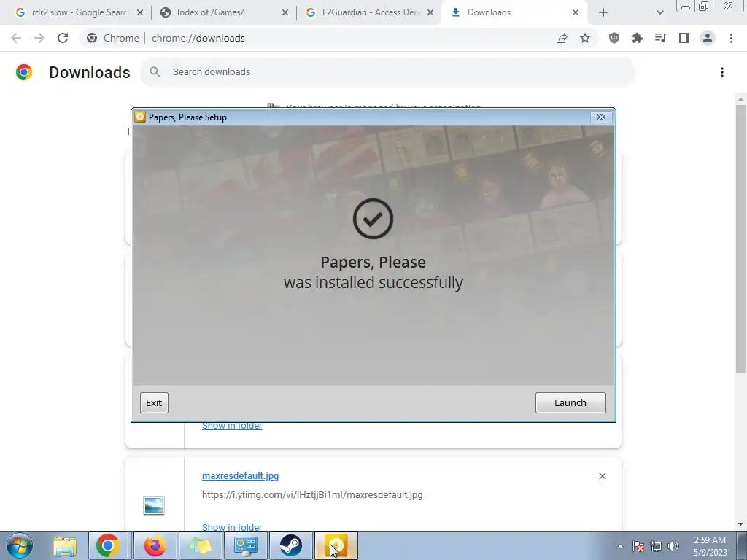Click the Search downloads field
This screenshot has width=747, height=560.
click(x=387, y=72)
